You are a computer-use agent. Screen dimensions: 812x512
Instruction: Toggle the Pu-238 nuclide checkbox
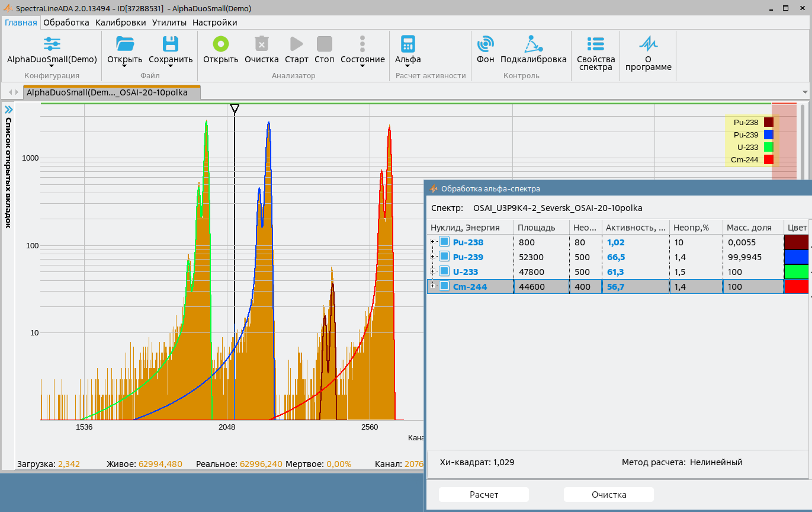point(444,242)
